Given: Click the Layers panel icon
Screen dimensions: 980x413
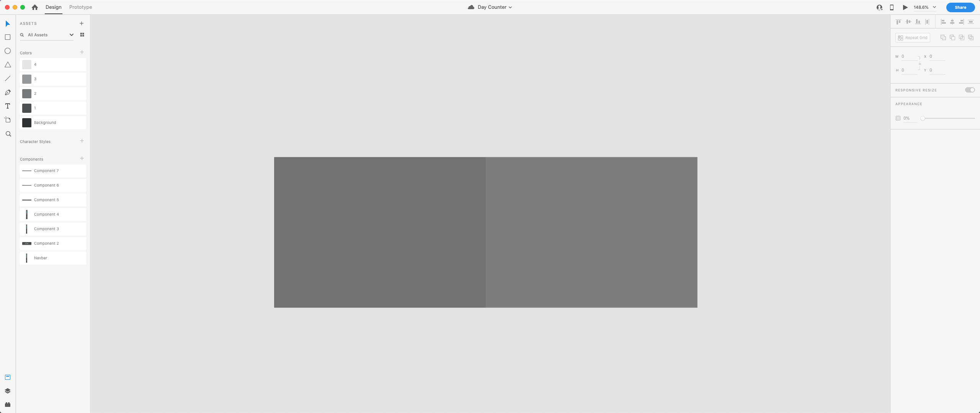Looking at the screenshot, I should (8, 390).
